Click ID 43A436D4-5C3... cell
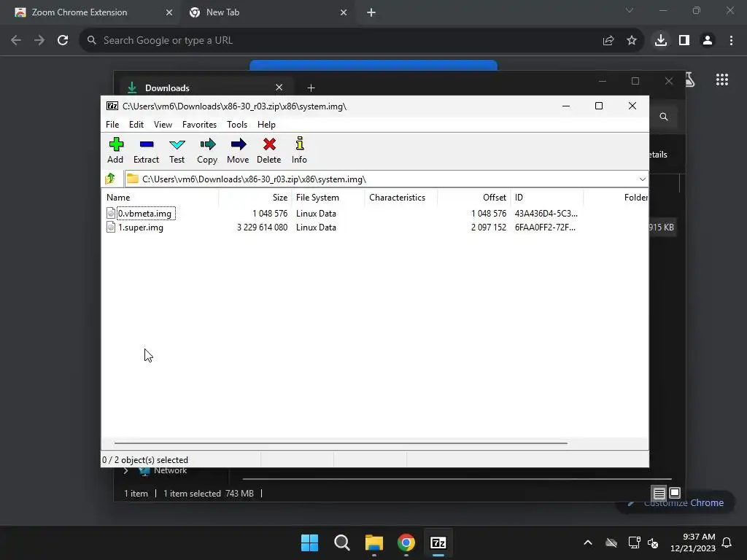 [546, 214]
